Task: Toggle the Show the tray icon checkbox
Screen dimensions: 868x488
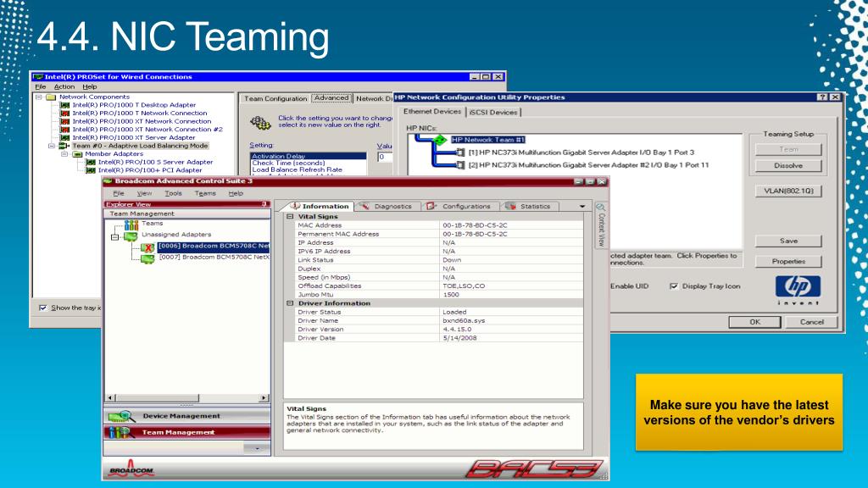Action: 42,308
